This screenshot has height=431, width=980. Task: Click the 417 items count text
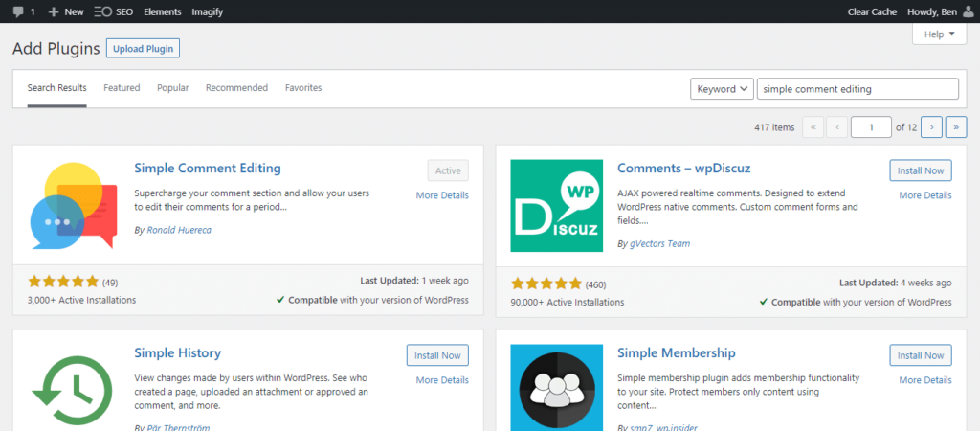(x=774, y=127)
